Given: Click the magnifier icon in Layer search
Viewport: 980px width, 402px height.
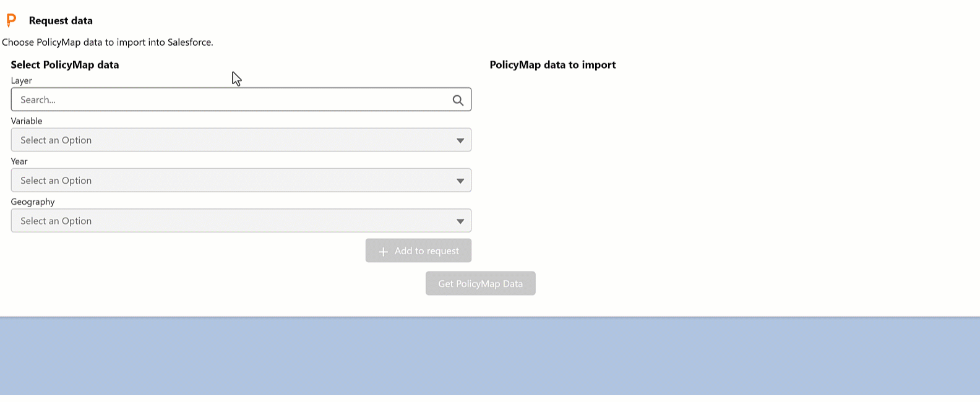Looking at the screenshot, I should tap(458, 100).
